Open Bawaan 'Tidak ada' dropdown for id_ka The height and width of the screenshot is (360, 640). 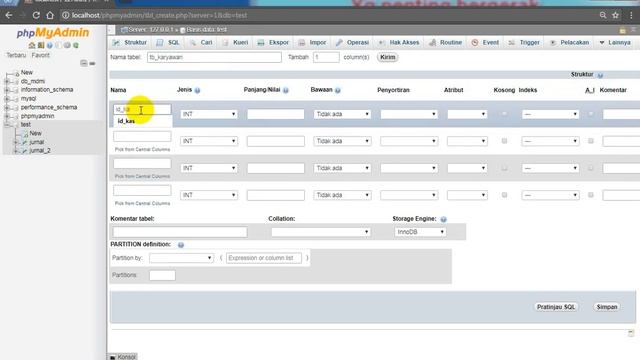[342, 114]
